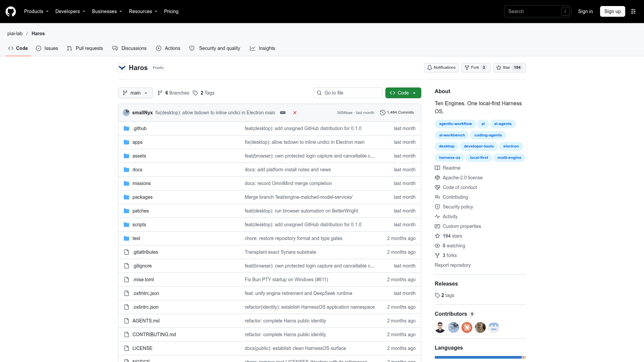Open the appearance settings icon beside Sign up
Viewport: 644px width, 362px height.
coord(633,11)
